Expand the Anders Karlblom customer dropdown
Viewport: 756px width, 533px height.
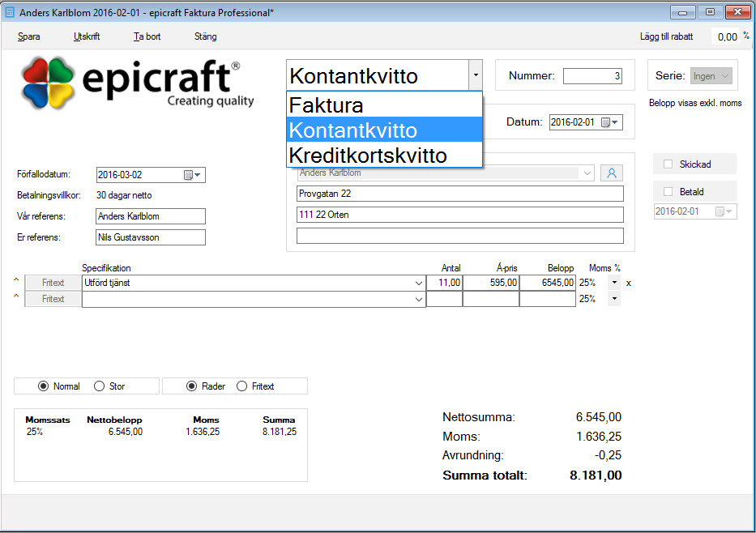[x=587, y=173]
